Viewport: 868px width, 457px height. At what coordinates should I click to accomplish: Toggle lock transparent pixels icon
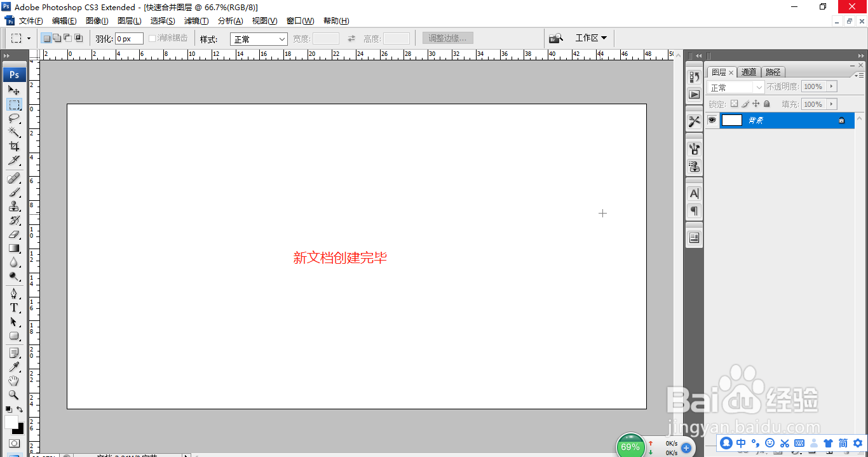click(x=734, y=104)
